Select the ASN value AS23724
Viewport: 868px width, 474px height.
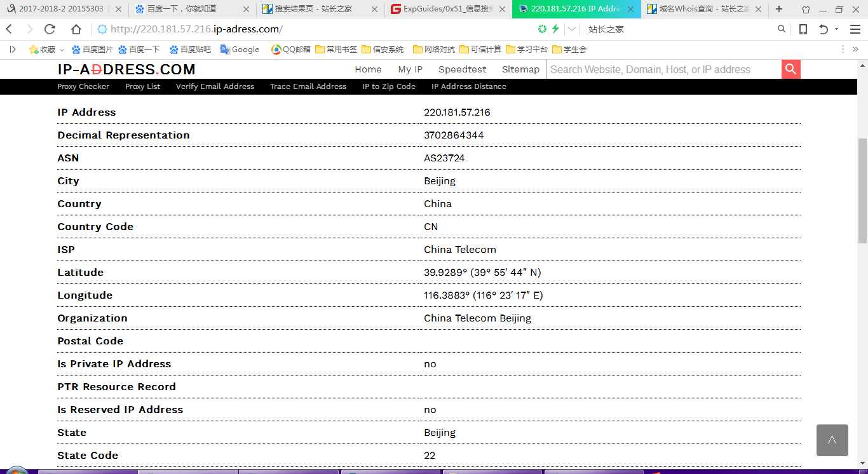click(x=444, y=158)
